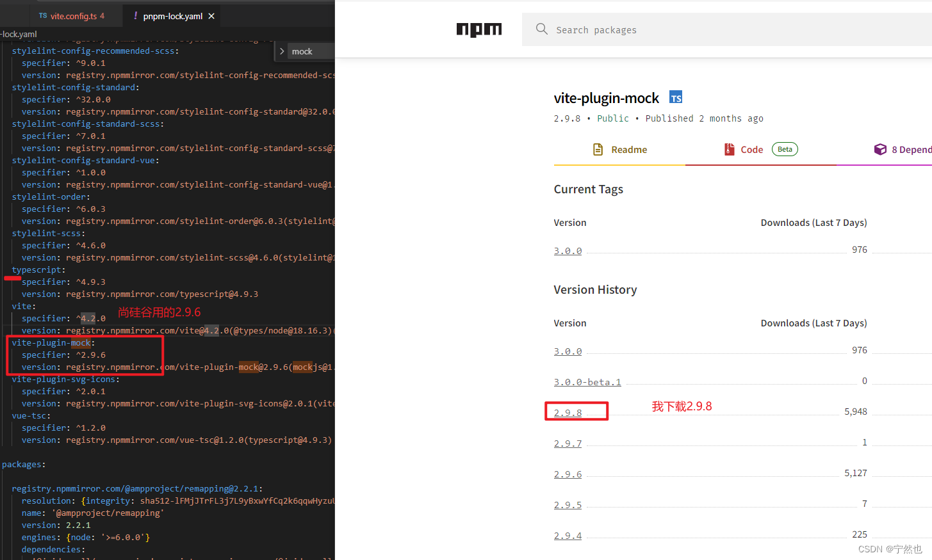Click the stylelint-config-recommended-scss key line

pyautogui.click(x=95, y=51)
